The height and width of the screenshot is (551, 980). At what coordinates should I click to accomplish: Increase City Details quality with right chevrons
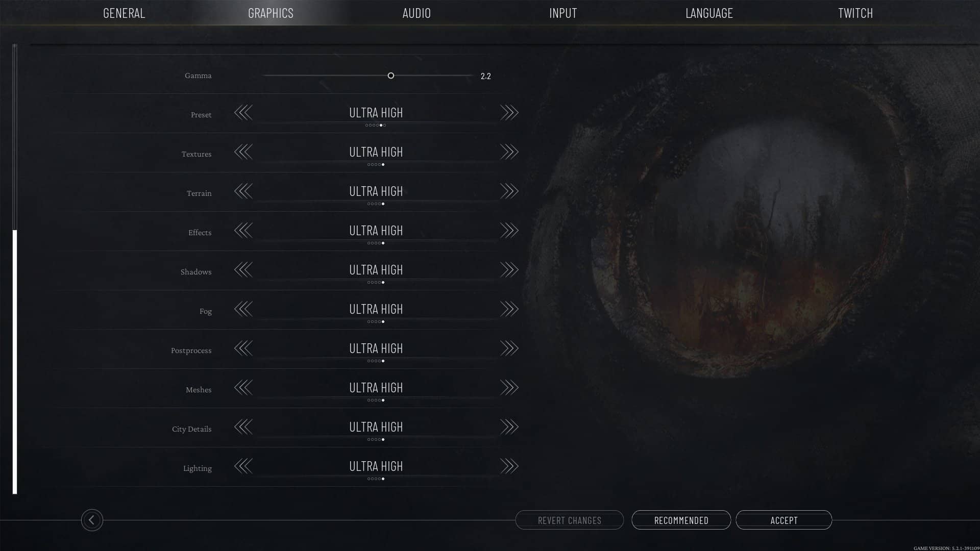coord(509,427)
